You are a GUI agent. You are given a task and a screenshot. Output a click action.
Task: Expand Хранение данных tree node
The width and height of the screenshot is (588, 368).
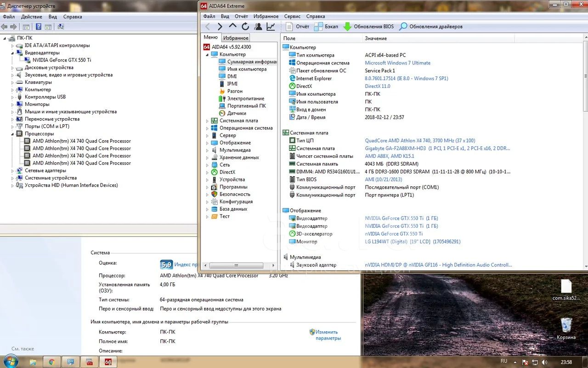pyautogui.click(x=207, y=157)
